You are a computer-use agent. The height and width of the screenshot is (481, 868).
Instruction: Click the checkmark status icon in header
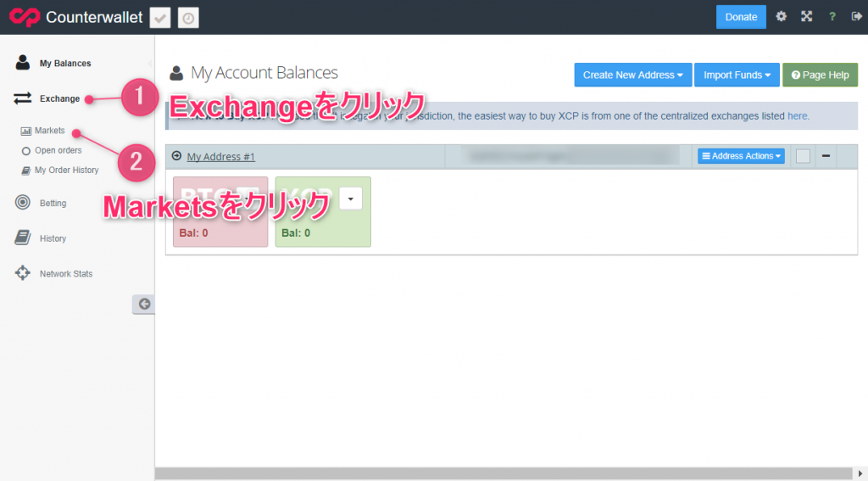(160, 17)
